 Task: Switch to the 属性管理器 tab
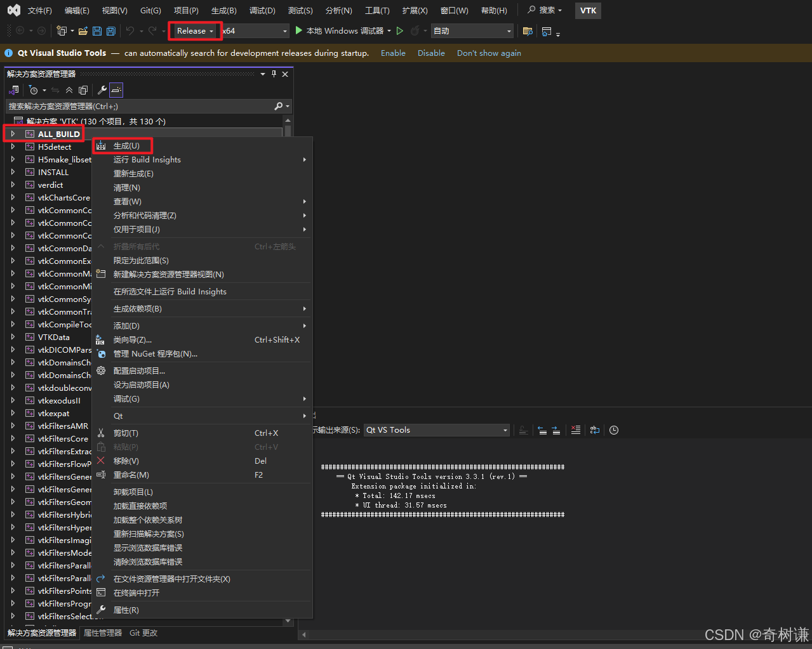(x=103, y=633)
